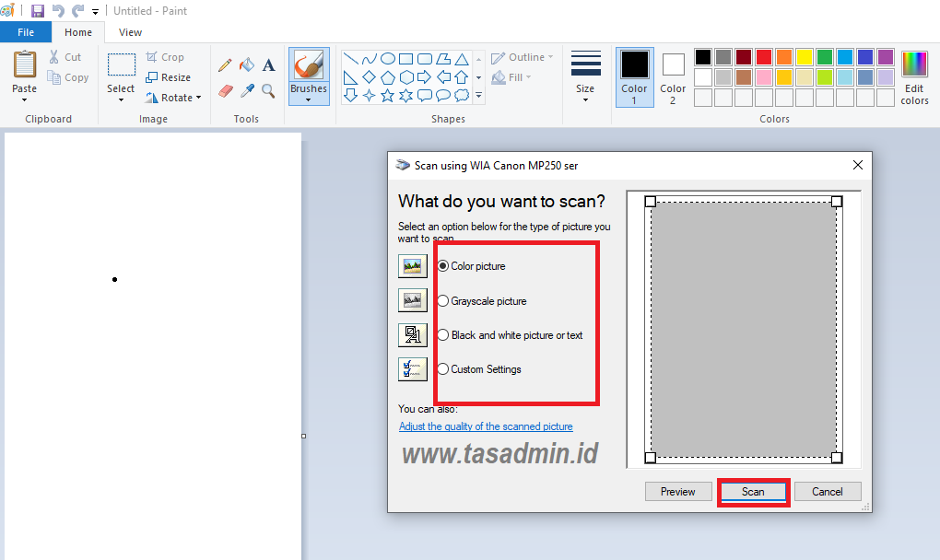The height and width of the screenshot is (560, 940).
Task: Select the Oval shape
Action: 388,57
